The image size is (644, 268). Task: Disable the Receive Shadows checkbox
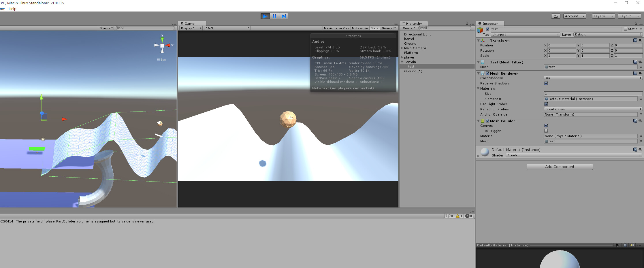(x=546, y=83)
